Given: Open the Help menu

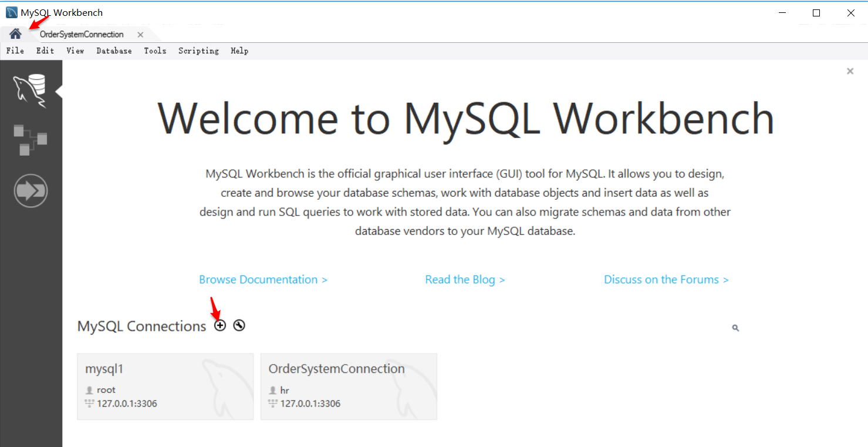Looking at the screenshot, I should (x=239, y=51).
